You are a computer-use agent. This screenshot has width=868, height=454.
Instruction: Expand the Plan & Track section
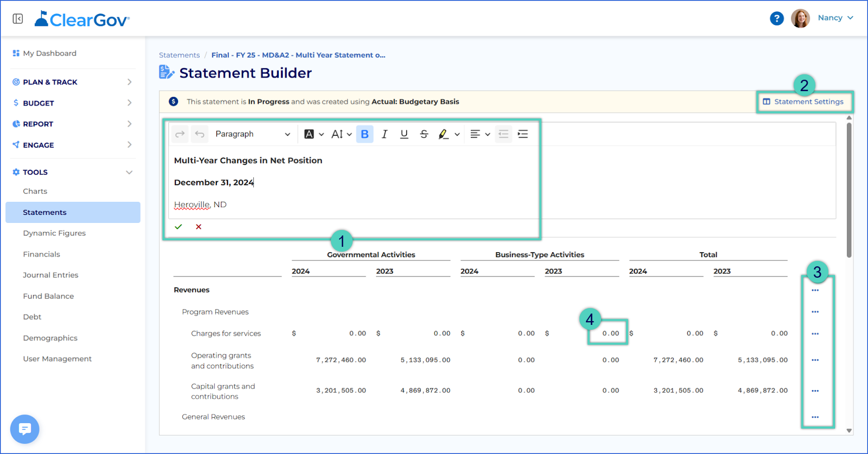(x=73, y=82)
